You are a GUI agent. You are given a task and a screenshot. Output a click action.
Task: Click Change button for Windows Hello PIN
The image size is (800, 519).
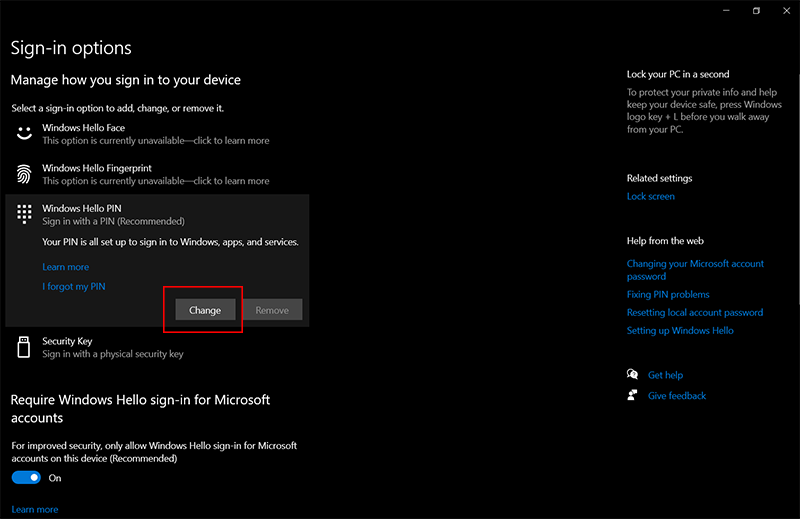[205, 310]
